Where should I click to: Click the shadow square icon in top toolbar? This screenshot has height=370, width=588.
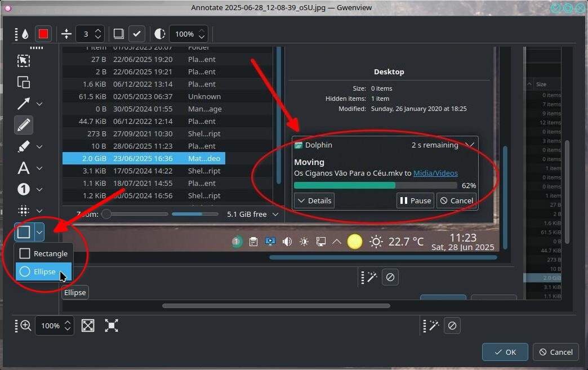[118, 34]
